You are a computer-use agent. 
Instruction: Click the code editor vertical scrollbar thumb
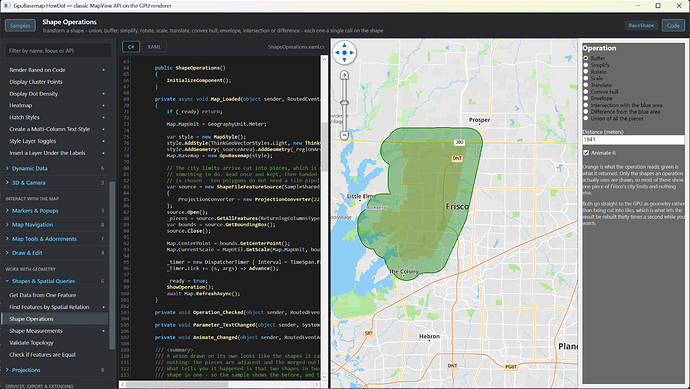pyautogui.click(x=324, y=147)
